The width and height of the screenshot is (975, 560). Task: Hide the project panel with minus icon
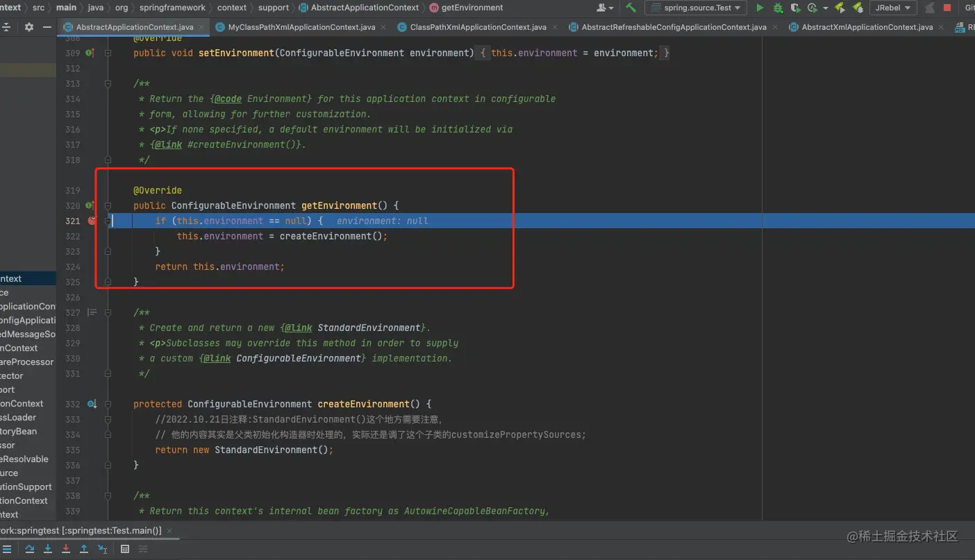tap(47, 27)
